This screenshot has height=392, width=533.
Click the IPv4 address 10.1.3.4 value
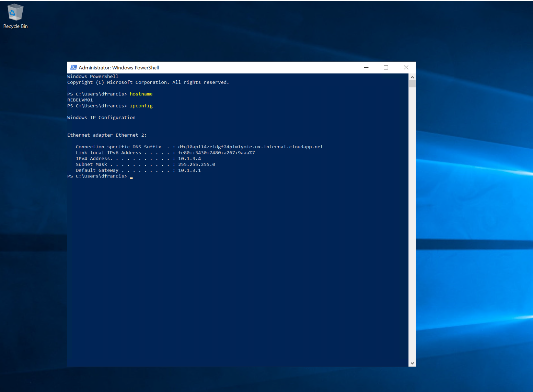(189, 159)
